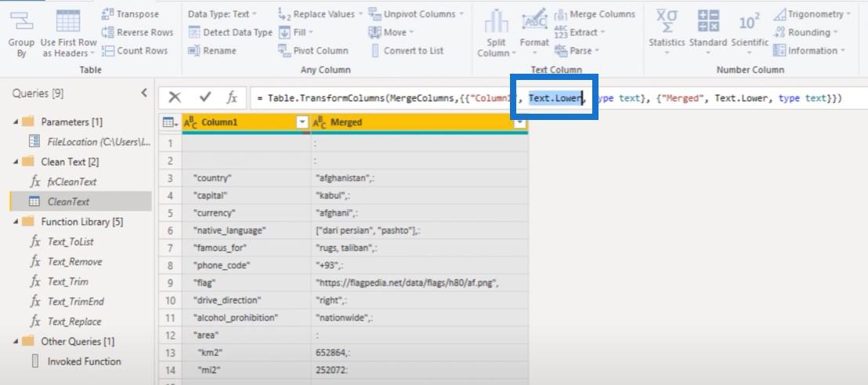
Task: Click the table menu icon in grid corner
Action: (x=169, y=123)
